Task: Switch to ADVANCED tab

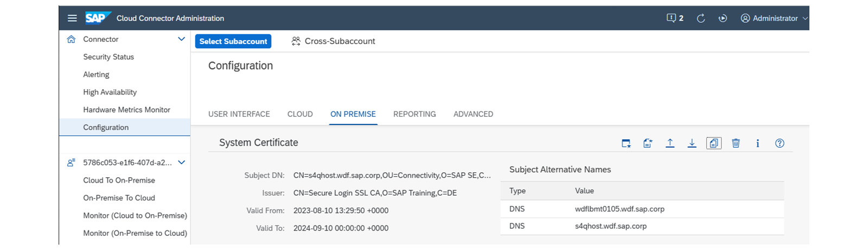Action: 473,114
